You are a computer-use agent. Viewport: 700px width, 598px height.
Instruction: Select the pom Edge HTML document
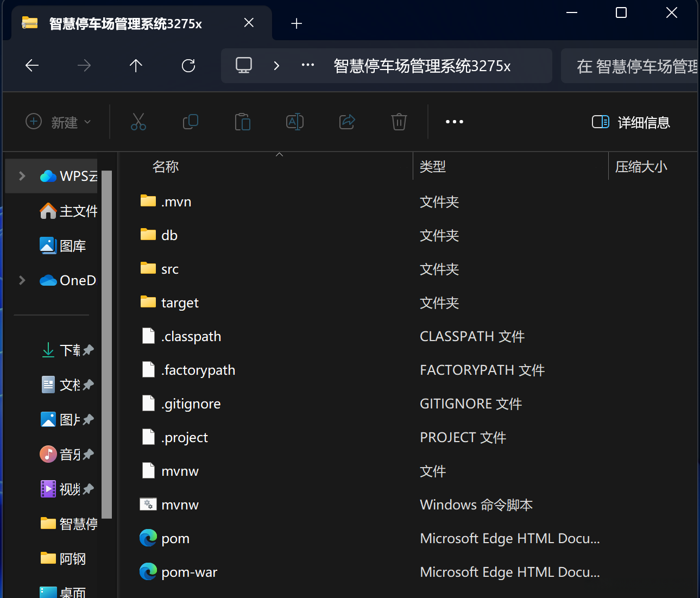point(165,538)
